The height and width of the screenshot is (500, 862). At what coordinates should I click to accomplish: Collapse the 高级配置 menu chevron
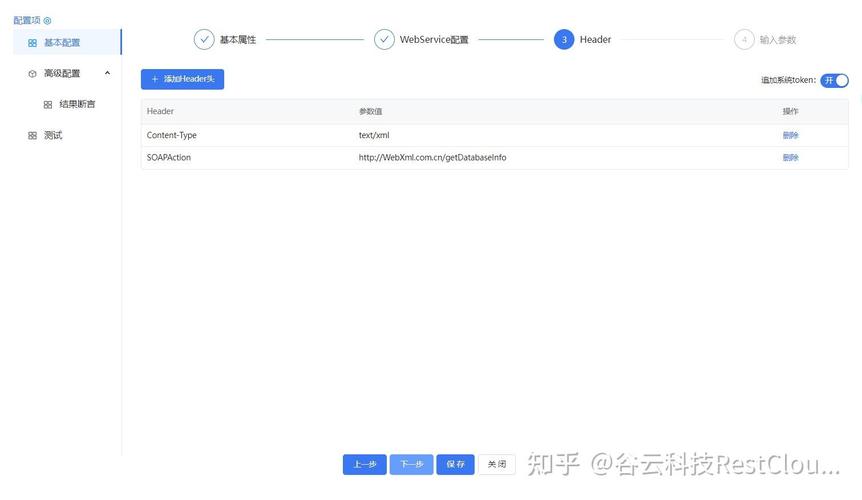pos(107,73)
